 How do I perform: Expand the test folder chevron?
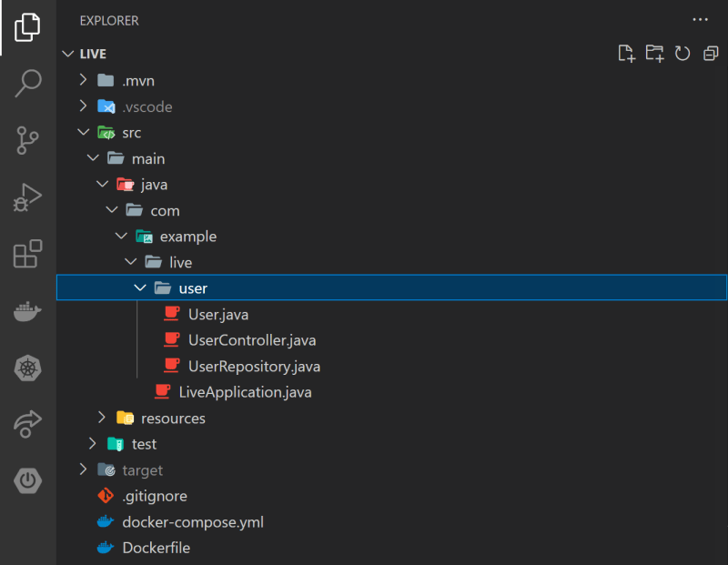[x=93, y=444]
